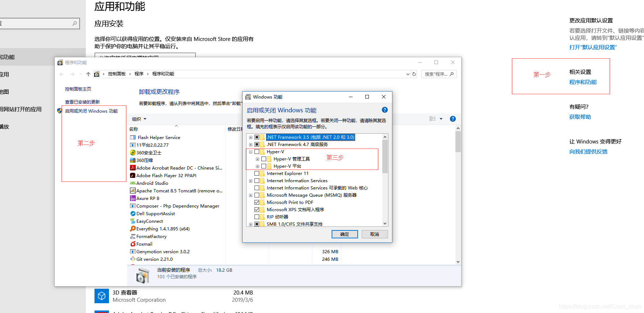The image size is (644, 313).
Task: Open the address bar history dropdown
Action: tap(408, 74)
